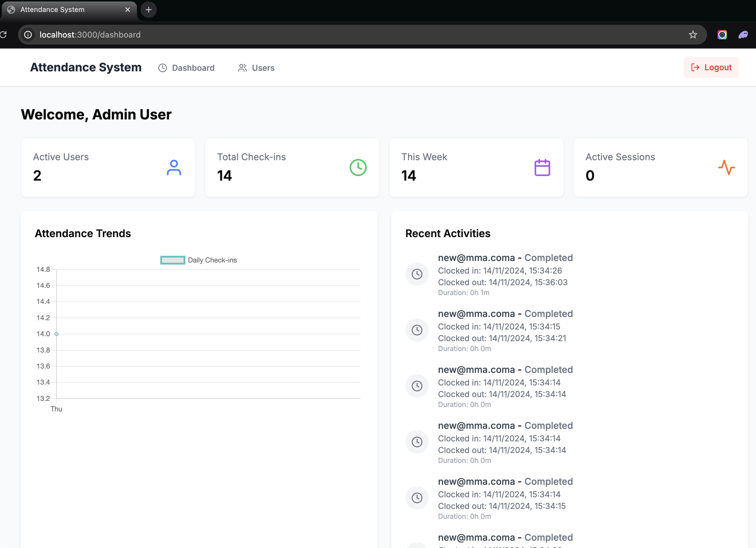Click the clock icon beside 15:34:15 clock-in activity
Screen dimensions: 756x548
[x=417, y=330]
